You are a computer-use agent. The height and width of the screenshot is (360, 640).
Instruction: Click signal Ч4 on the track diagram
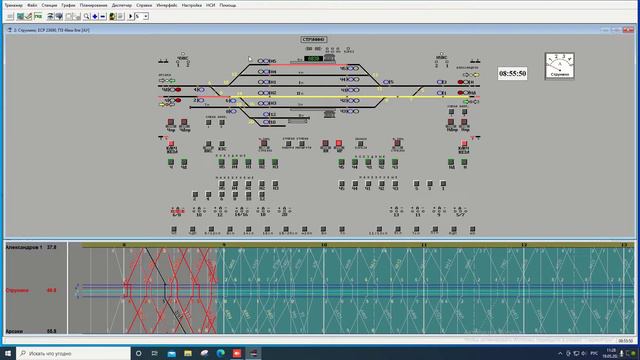[350, 79]
